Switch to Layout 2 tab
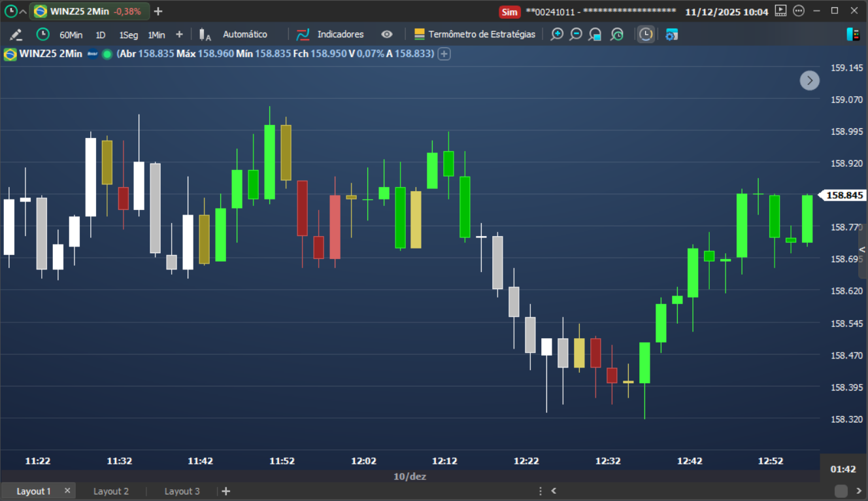 pyautogui.click(x=111, y=491)
